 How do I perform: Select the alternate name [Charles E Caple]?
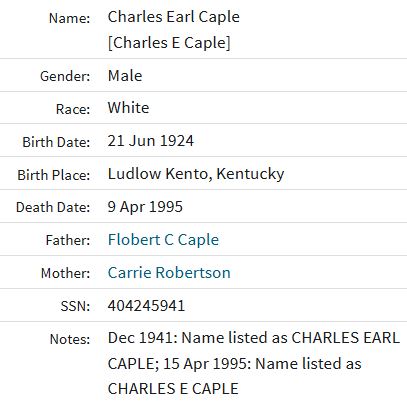click(x=169, y=43)
